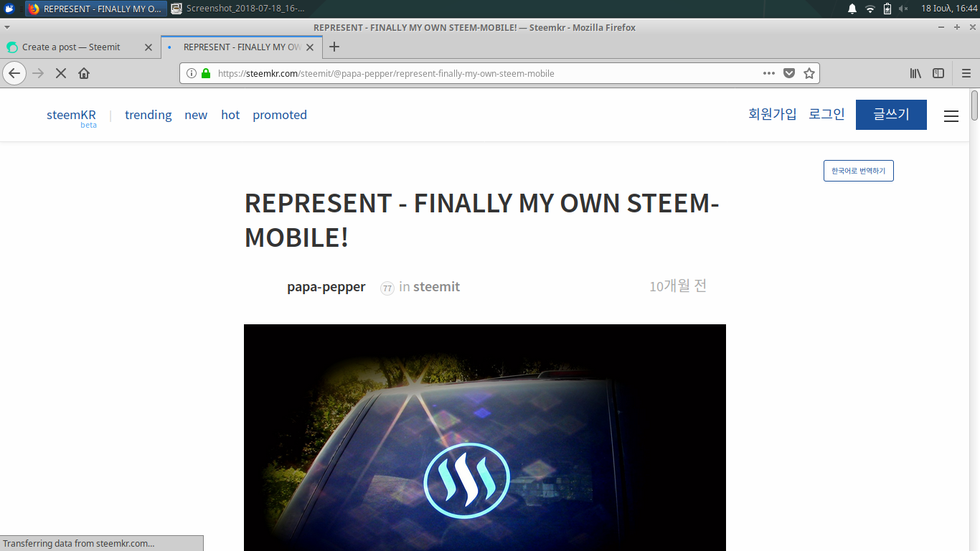Open the Wi-Fi network indicator
This screenshot has height=551, width=980.
pos(870,9)
